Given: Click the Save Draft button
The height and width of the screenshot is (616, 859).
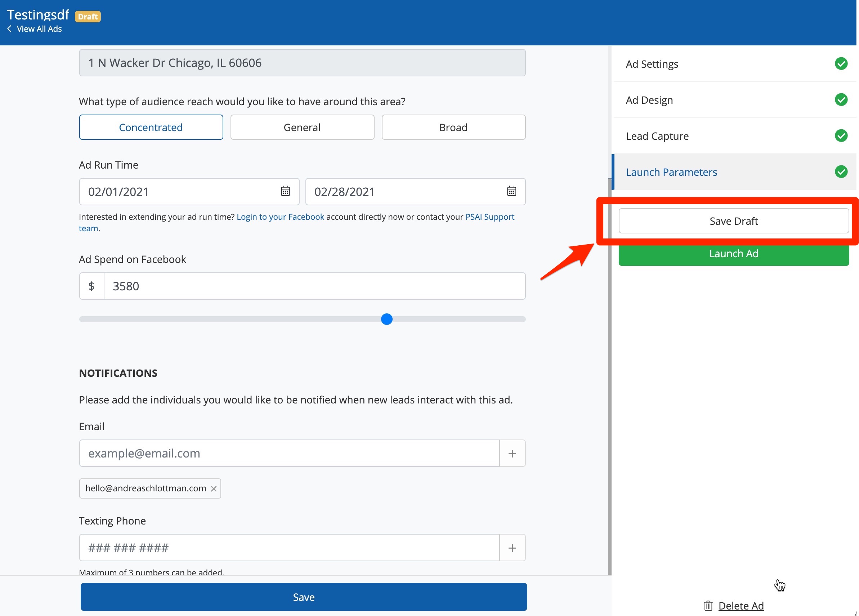Looking at the screenshot, I should pyautogui.click(x=733, y=221).
